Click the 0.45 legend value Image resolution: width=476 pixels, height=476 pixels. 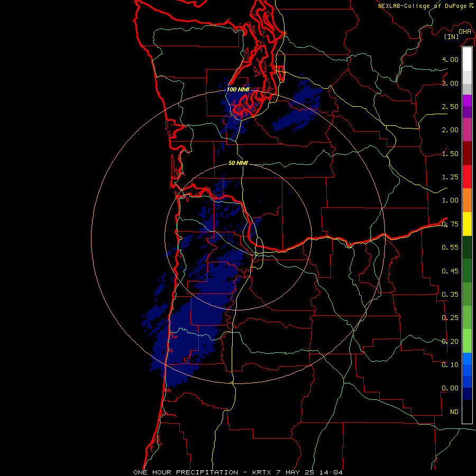click(x=450, y=271)
